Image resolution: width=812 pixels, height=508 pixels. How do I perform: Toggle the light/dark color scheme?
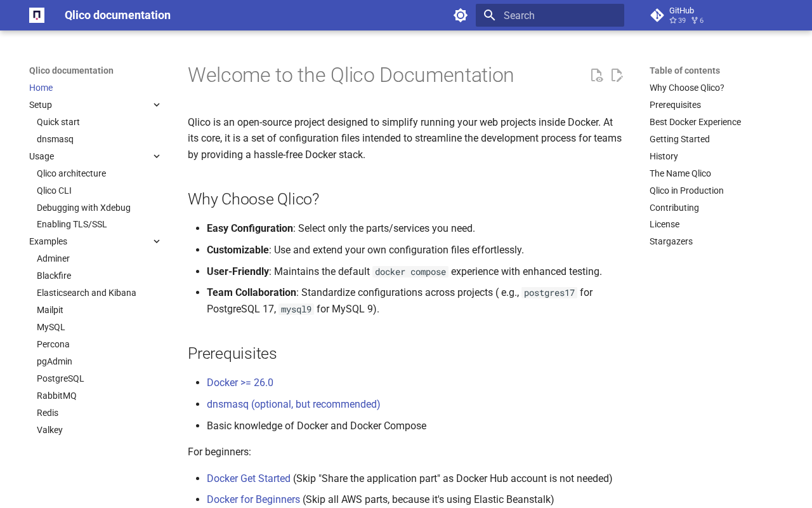coord(461,15)
